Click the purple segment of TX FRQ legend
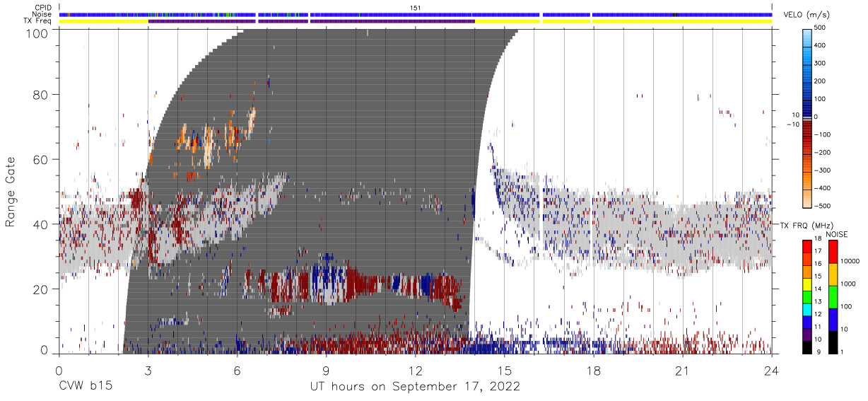The width and height of the screenshot is (868, 401). click(x=809, y=334)
